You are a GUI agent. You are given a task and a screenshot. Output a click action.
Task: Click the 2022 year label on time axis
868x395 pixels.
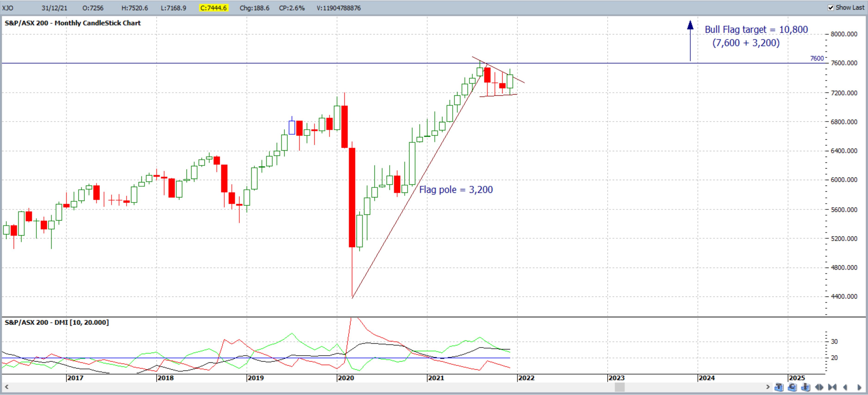click(527, 378)
